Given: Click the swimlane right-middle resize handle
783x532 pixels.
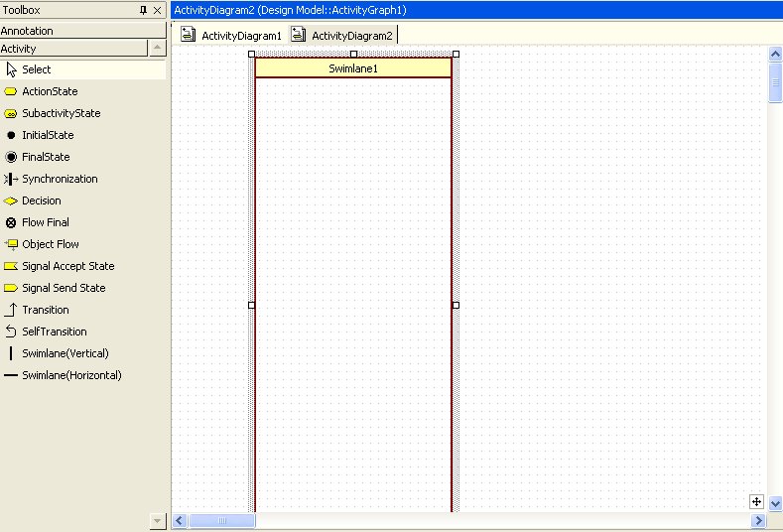Looking at the screenshot, I should pyautogui.click(x=456, y=305).
